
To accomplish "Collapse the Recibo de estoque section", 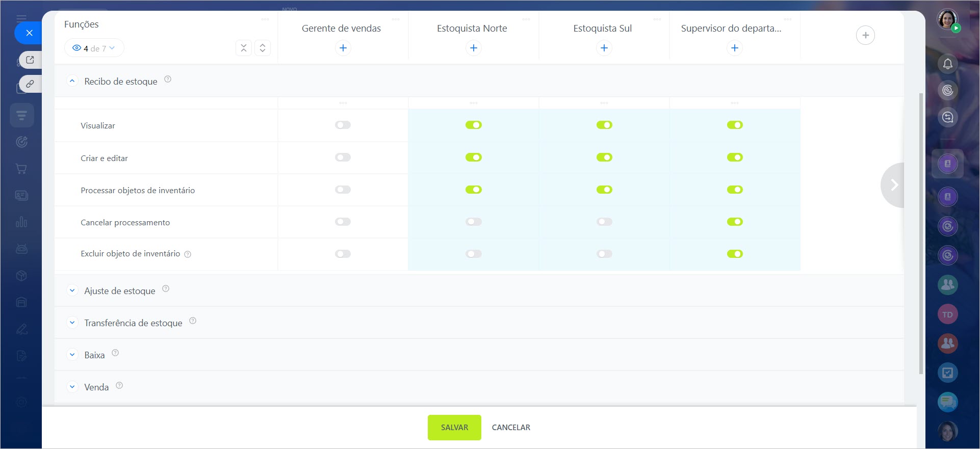I will click(x=72, y=81).
